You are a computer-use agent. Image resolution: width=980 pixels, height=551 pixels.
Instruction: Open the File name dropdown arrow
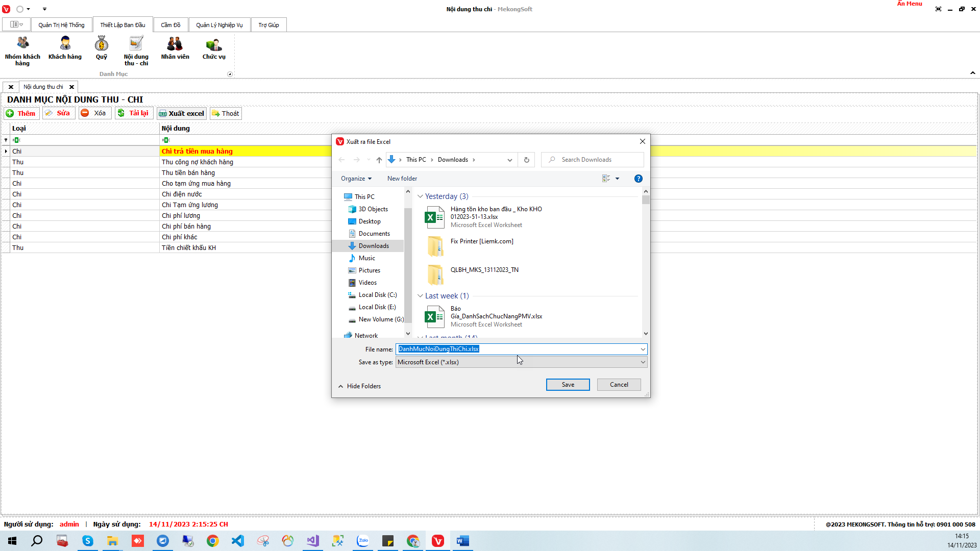(x=643, y=349)
